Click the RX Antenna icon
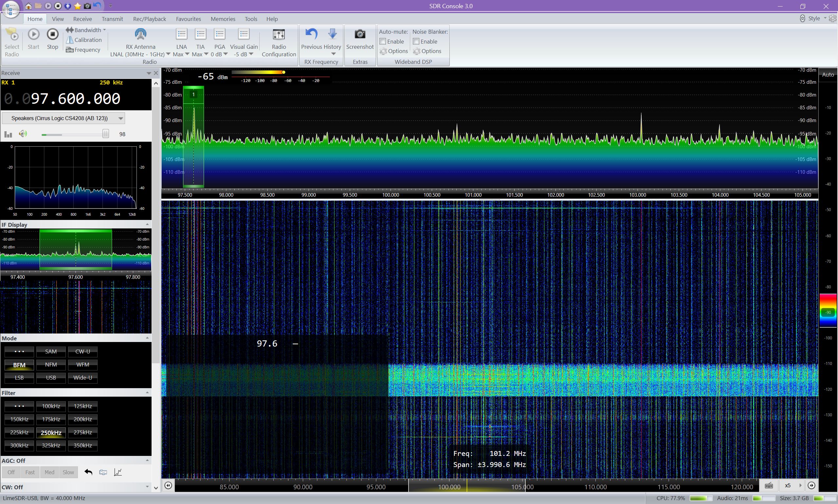Viewport: 838px width, 504px height. coord(140,34)
